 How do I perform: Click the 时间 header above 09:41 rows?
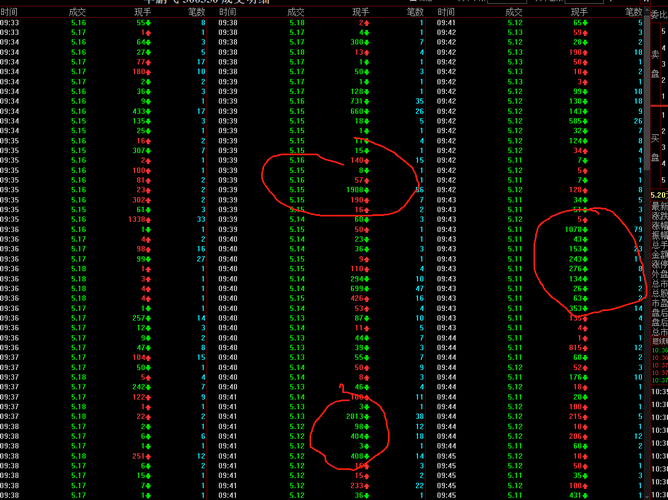point(446,12)
